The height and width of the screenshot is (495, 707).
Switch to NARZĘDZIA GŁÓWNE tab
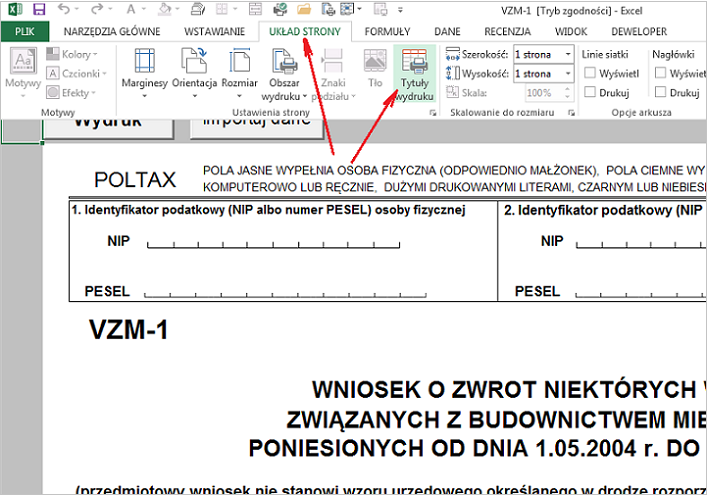(112, 32)
